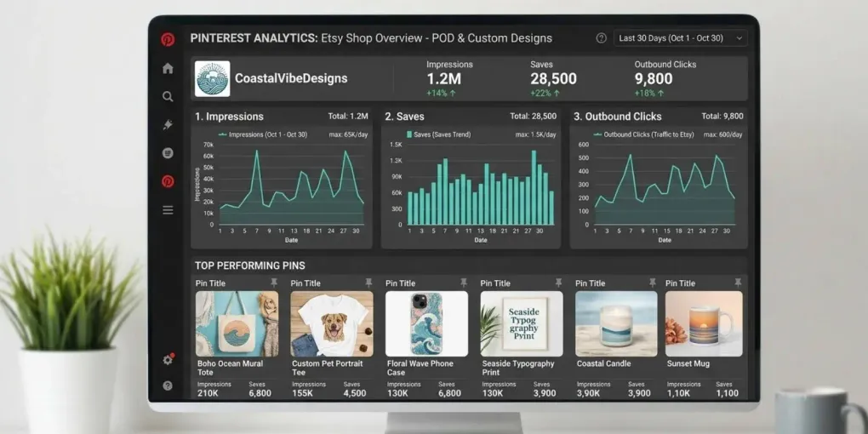Open the Coastal Candle thumbnail
The height and width of the screenshot is (434, 868).
pyautogui.click(x=616, y=324)
